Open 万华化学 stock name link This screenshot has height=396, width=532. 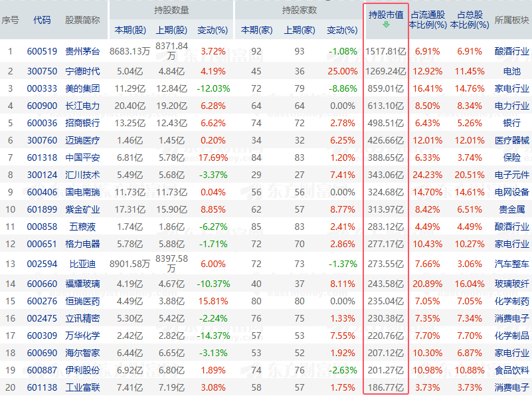tap(82, 336)
